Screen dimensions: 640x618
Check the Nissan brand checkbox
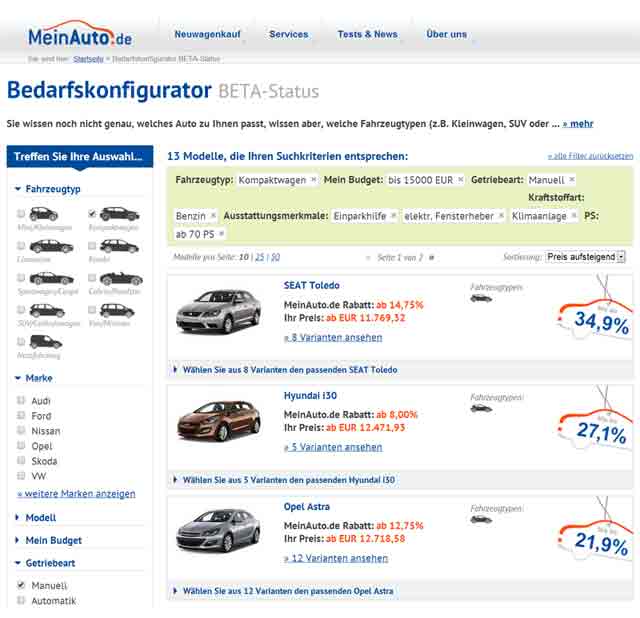click(x=21, y=430)
